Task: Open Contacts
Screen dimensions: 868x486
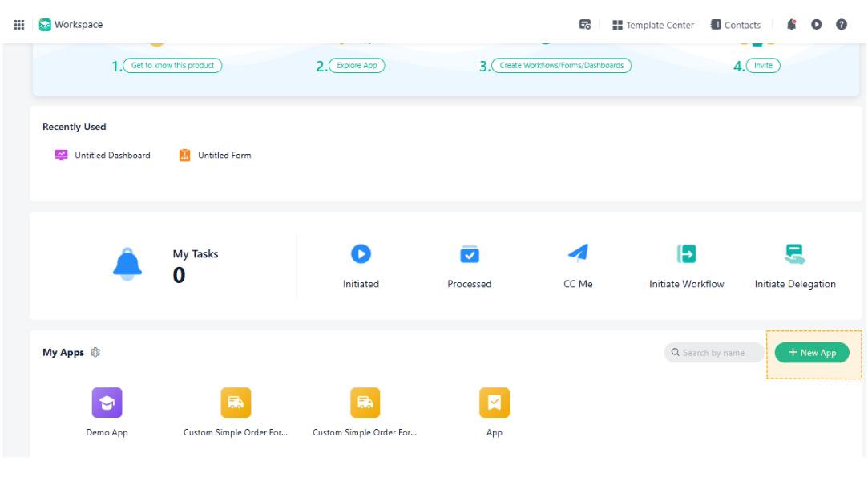Action: point(735,25)
